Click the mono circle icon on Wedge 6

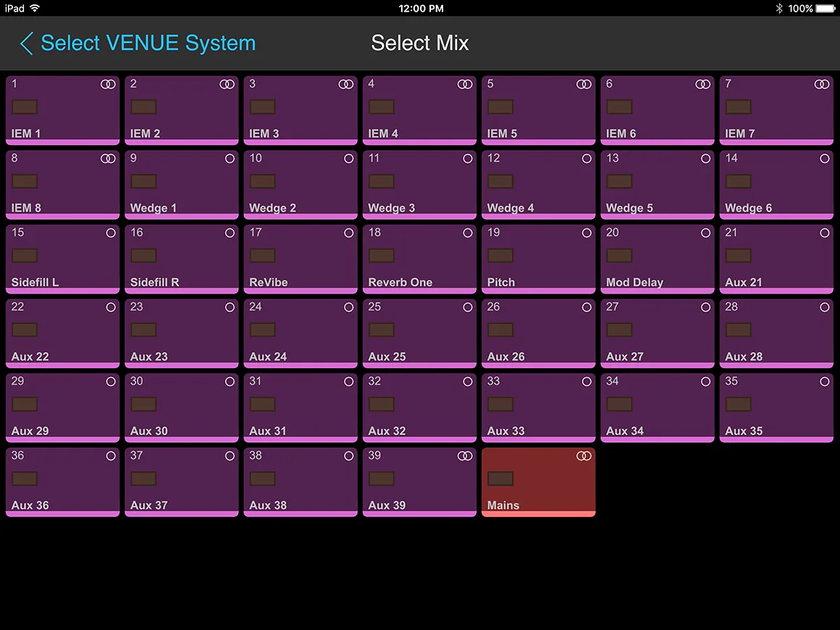click(x=825, y=159)
